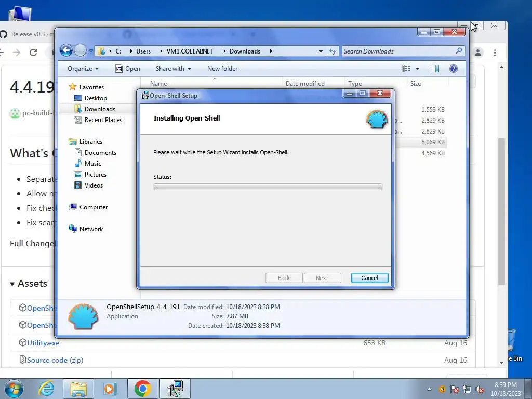Click the Open-Shell installation progress bar
The height and width of the screenshot is (399, 532).
tap(268, 187)
